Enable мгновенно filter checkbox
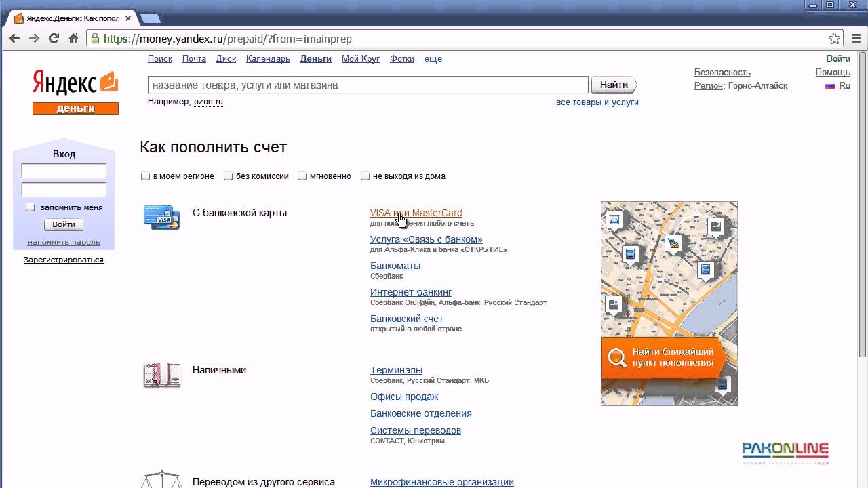 302,176
